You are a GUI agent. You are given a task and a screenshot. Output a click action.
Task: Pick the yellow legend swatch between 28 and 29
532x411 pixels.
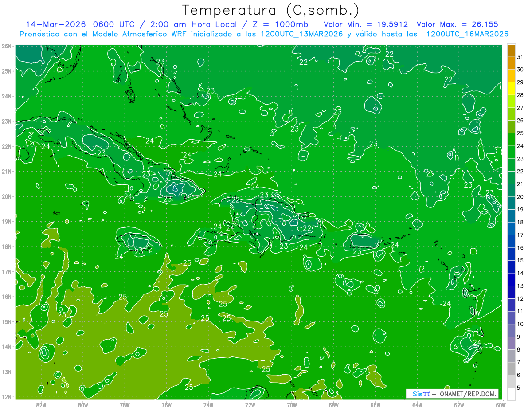511,89
